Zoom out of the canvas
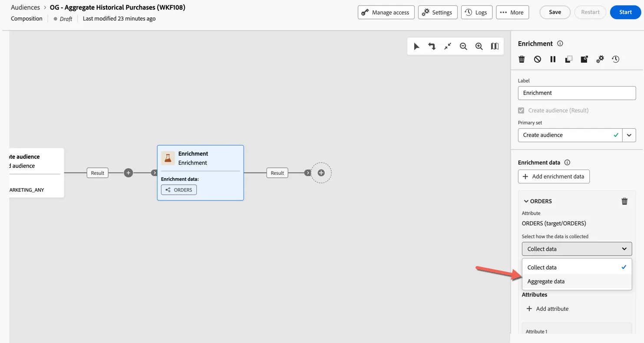This screenshot has width=644, height=343. (x=463, y=46)
